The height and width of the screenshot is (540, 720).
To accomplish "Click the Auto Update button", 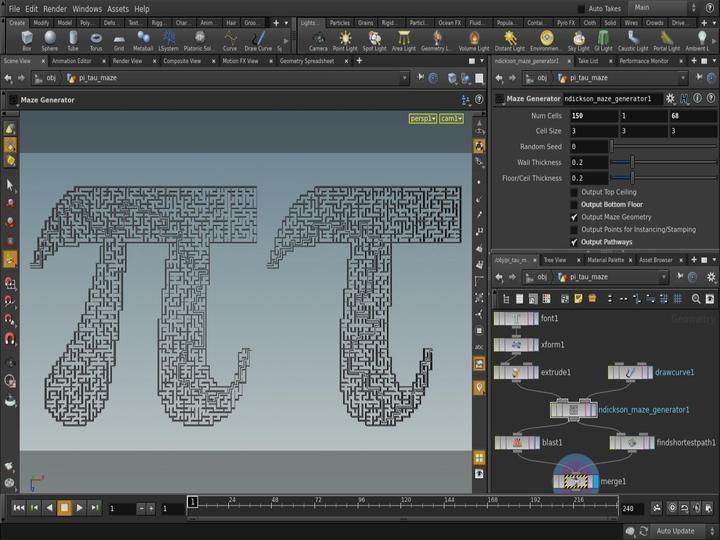I will 675,531.
